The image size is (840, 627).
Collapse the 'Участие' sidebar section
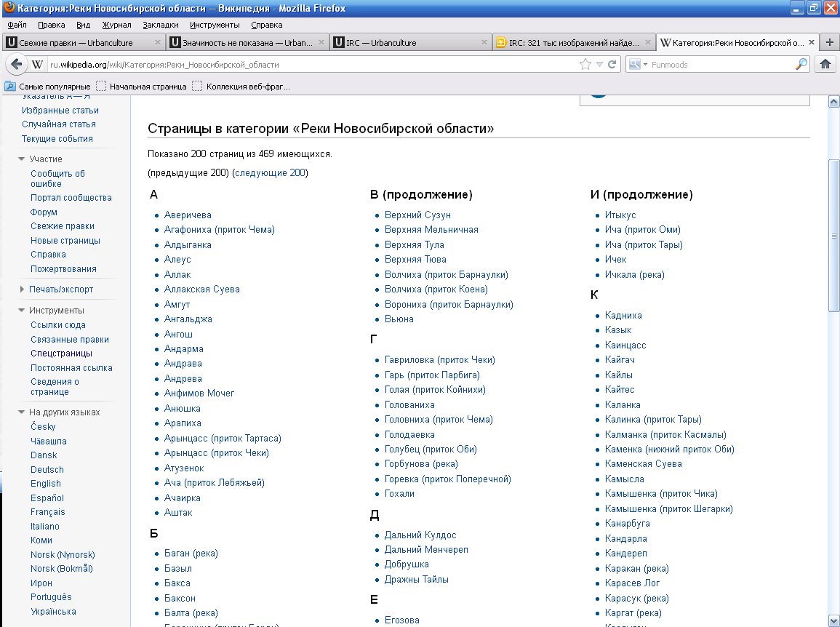pyautogui.click(x=22, y=159)
